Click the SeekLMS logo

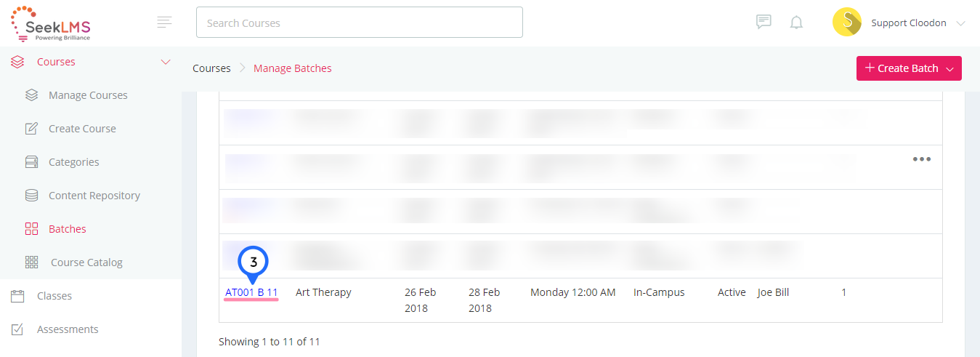pos(50,23)
